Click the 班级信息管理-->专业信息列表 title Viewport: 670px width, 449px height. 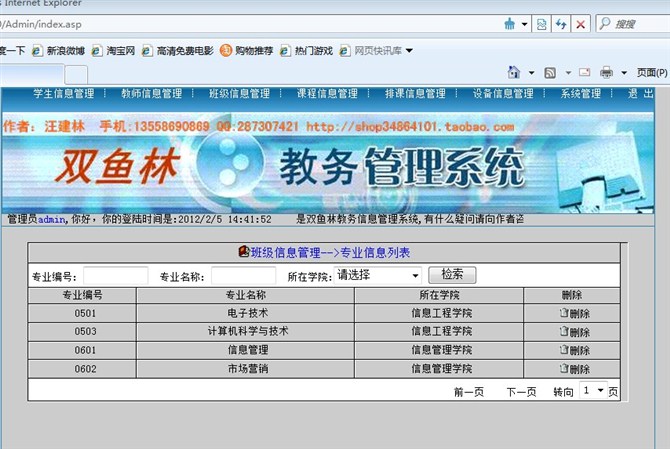[x=330, y=252]
